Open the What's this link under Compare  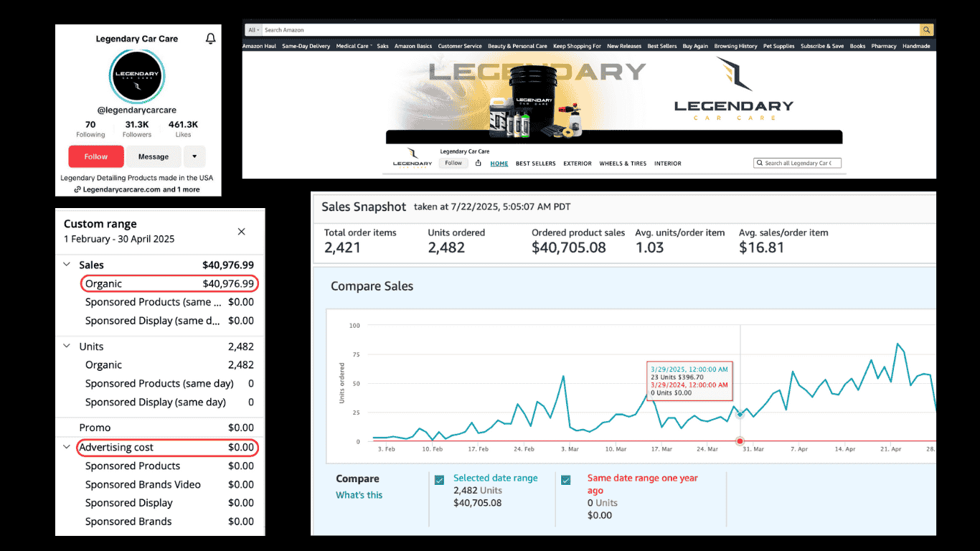(x=359, y=495)
